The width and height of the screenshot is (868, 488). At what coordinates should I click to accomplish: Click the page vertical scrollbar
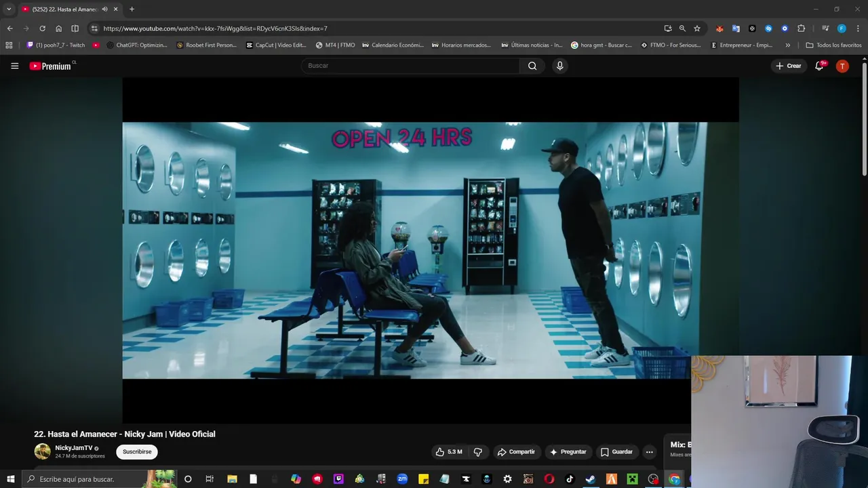point(865,119)
